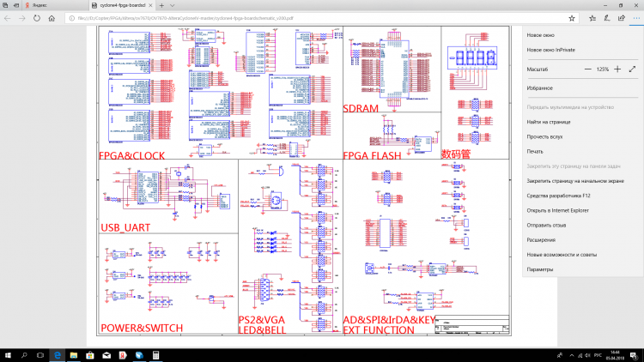Add page to favorites star icon
The width and height of the screenshot is (644, 362).
click(571, 18)
